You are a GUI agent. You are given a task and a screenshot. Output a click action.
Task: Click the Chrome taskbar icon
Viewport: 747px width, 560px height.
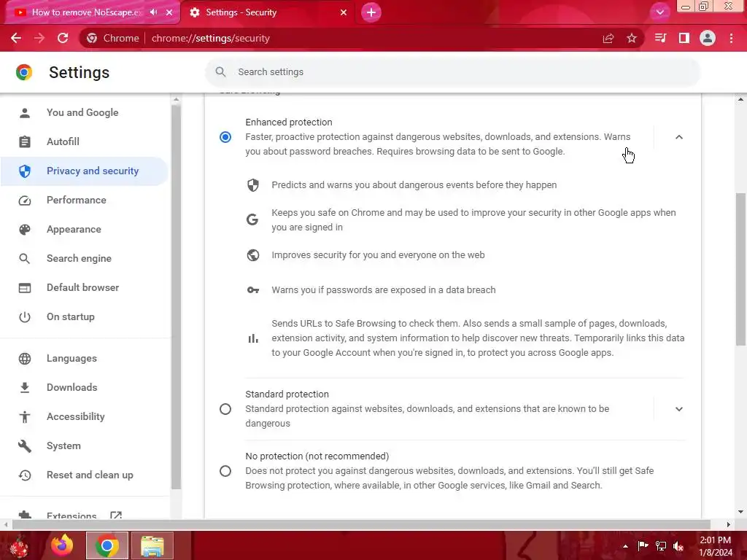[107, 545]
